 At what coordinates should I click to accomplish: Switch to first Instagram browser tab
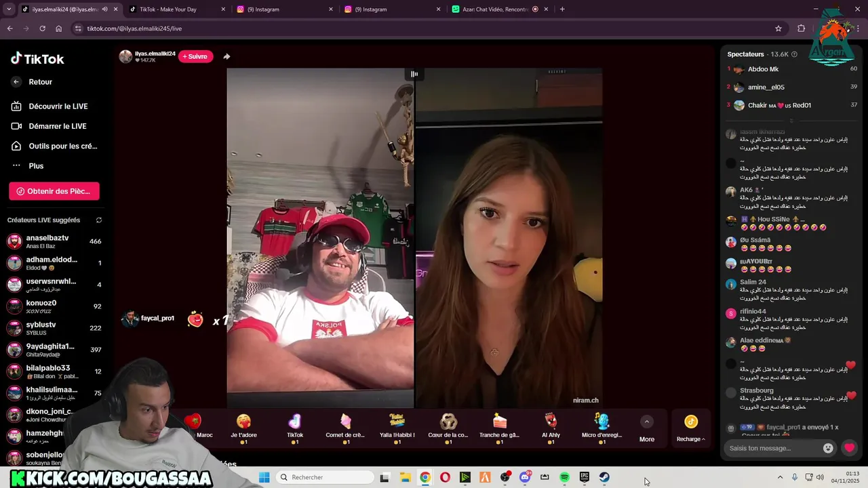[x=285, y=9]
